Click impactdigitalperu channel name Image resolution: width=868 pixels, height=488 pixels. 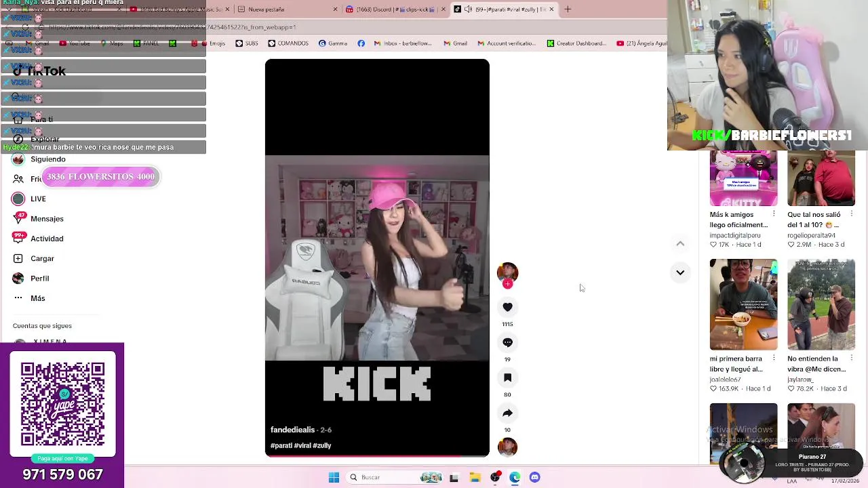[x=738, y=235]
